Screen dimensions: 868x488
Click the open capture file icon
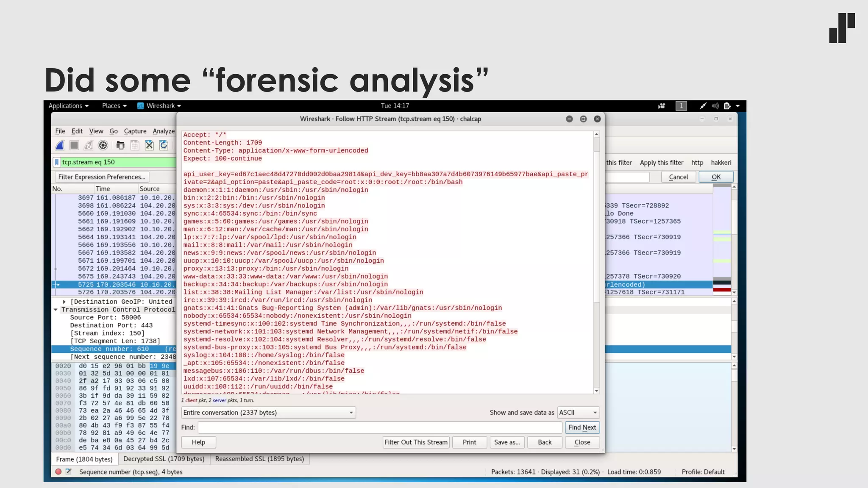tap(120, 145)
